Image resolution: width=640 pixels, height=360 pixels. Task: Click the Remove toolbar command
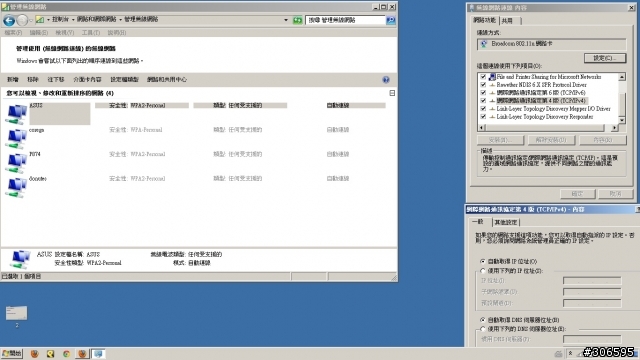pyautogui.click(x=33, y=80)
